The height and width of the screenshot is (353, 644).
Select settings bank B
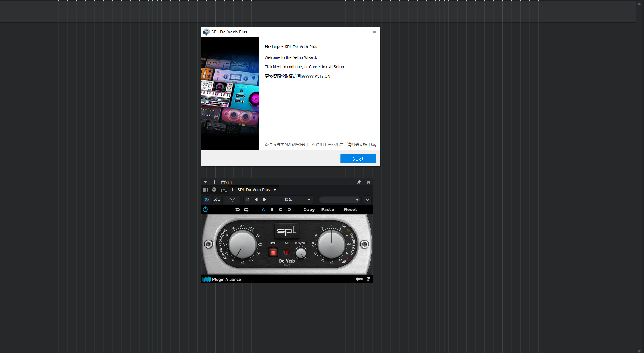click(272, 210)
